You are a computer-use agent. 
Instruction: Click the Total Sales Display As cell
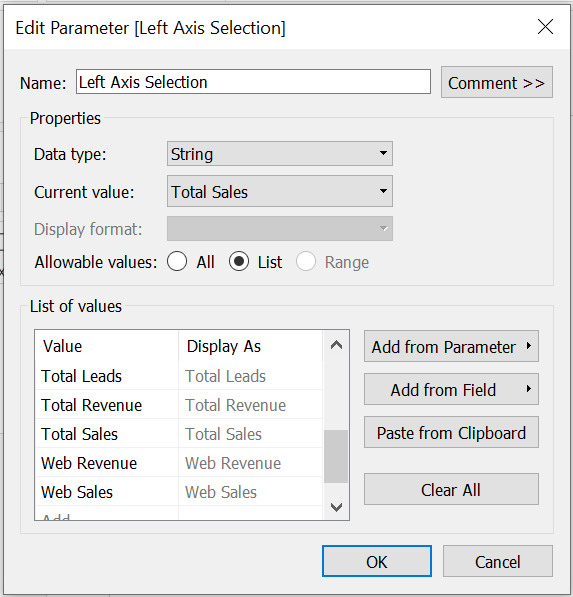pyautogui.click(x=251, y=434)
